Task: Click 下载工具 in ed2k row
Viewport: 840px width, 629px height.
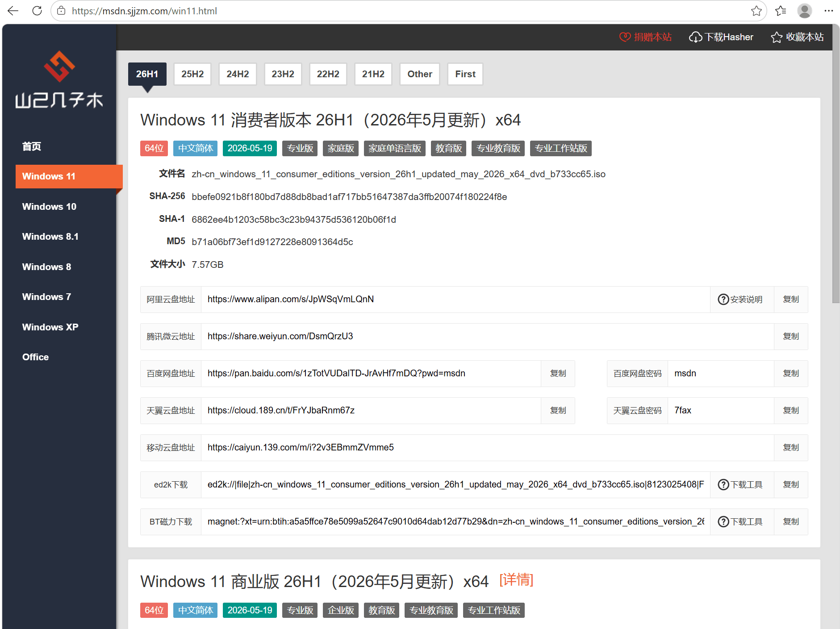Action: [742, 485]
